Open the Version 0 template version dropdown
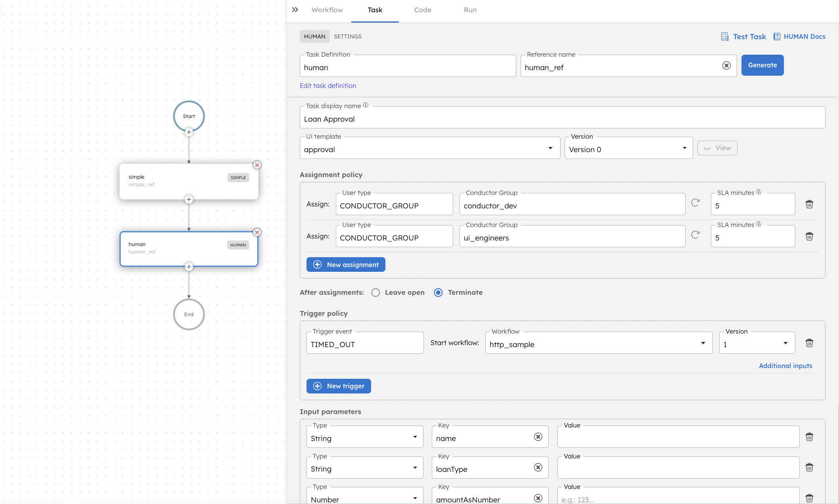This screenshot has height=504, width=839. [629, 148]
